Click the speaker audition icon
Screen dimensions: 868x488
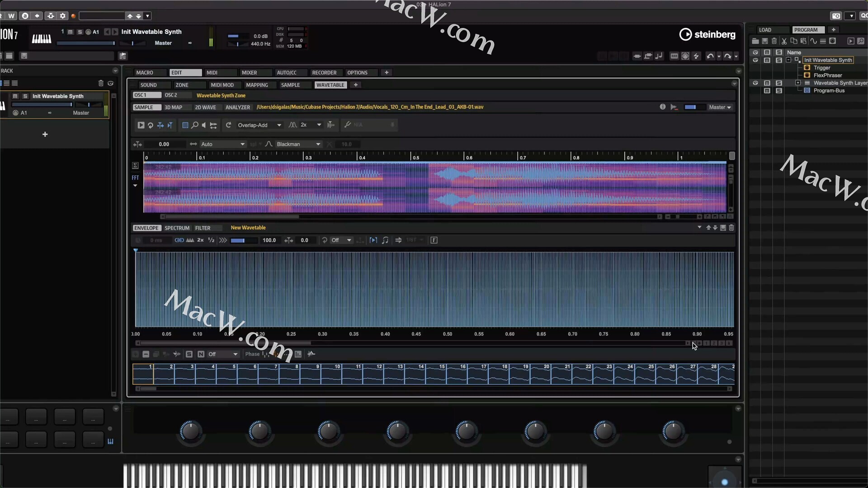(x=204, y=125)
